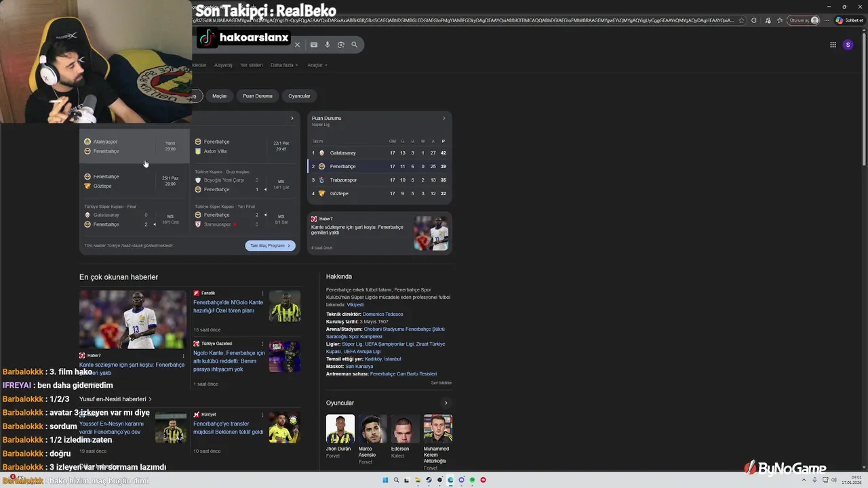Click the 'Tam Maç Programı' button
This screenshot has width=868, height=488.
tap(271, 245)
